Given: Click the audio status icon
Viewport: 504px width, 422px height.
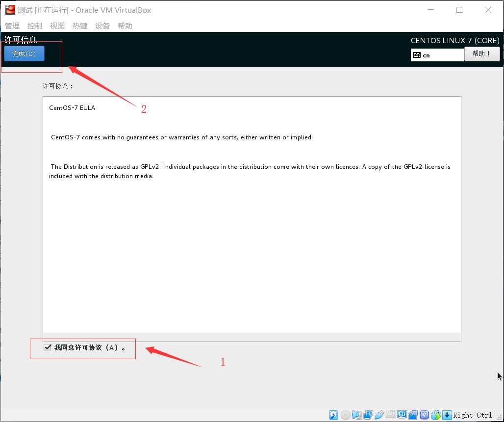Looking at the screenshot, I should (357, 415).
